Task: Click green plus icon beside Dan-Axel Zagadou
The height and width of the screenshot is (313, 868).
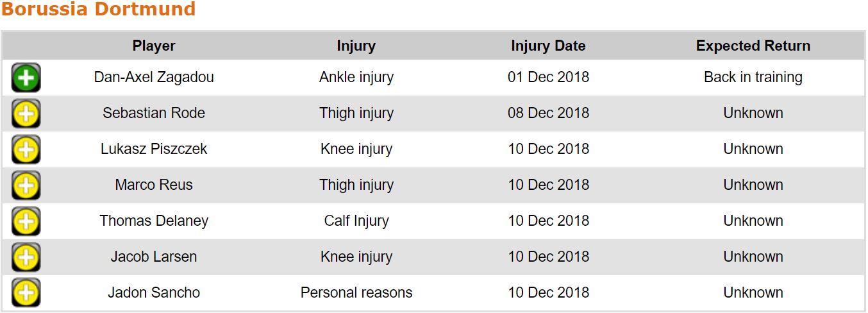Action: pos(26,78)
